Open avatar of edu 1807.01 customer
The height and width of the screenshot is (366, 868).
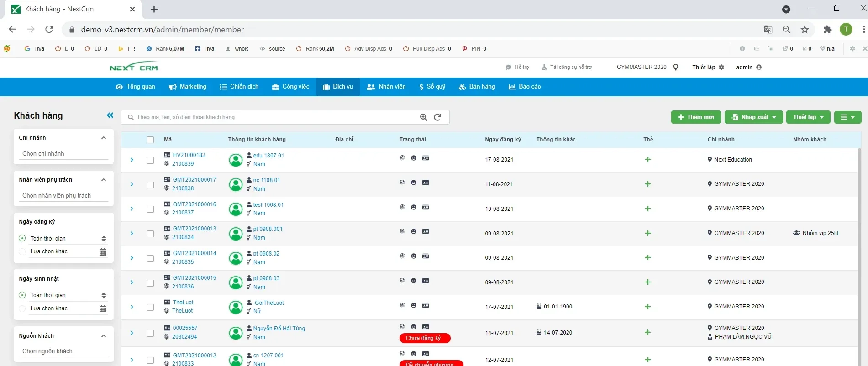(236, 160)
